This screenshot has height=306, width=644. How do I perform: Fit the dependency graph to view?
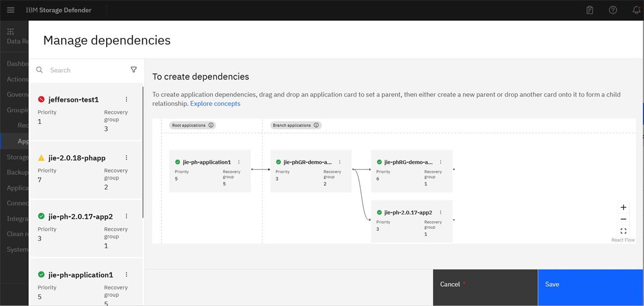pyautogui.click(x=623, y=231)
